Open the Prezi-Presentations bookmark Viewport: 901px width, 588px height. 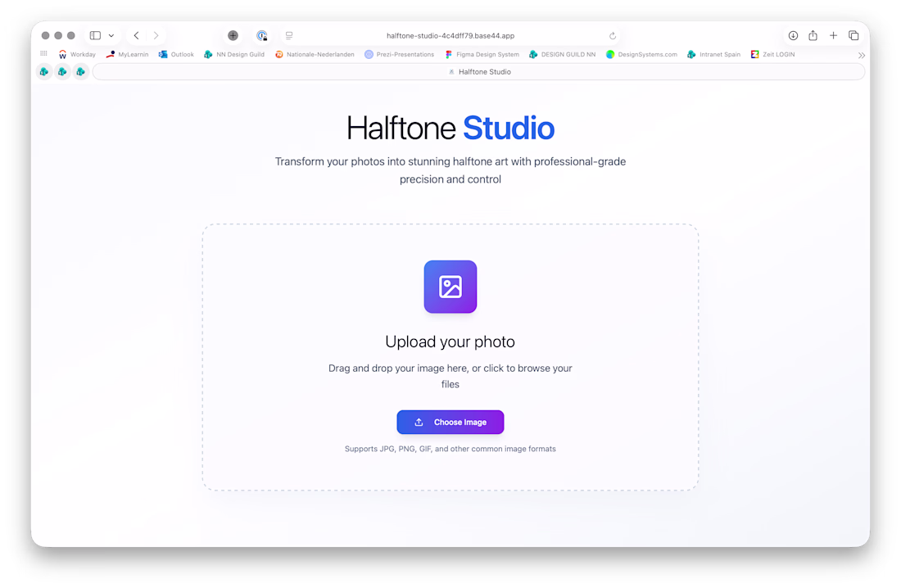[400, 55]
